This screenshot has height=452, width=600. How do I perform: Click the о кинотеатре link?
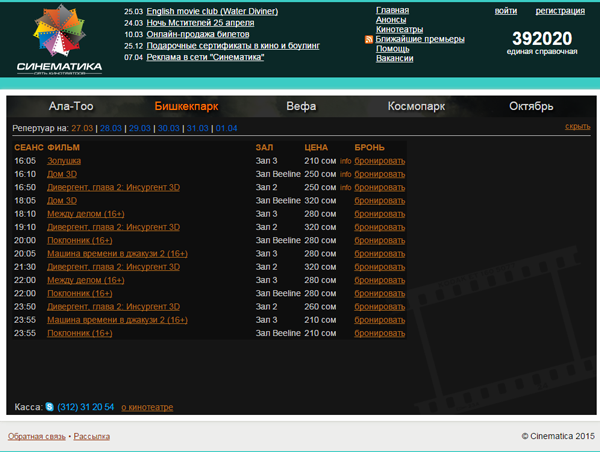click(x=147, y=408)
